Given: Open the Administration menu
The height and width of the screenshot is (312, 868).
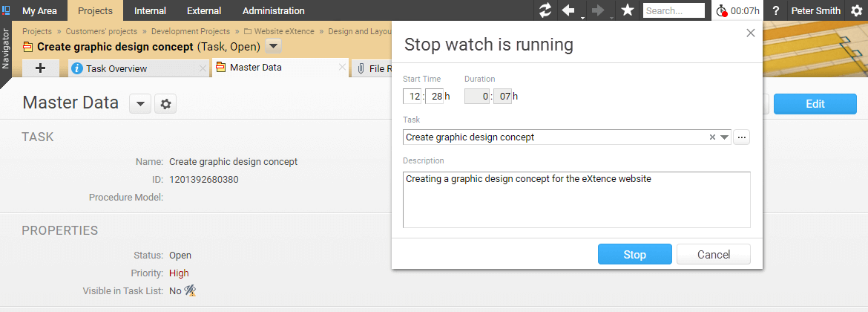Looking at the screenshot, I should (x=274, y=10).
